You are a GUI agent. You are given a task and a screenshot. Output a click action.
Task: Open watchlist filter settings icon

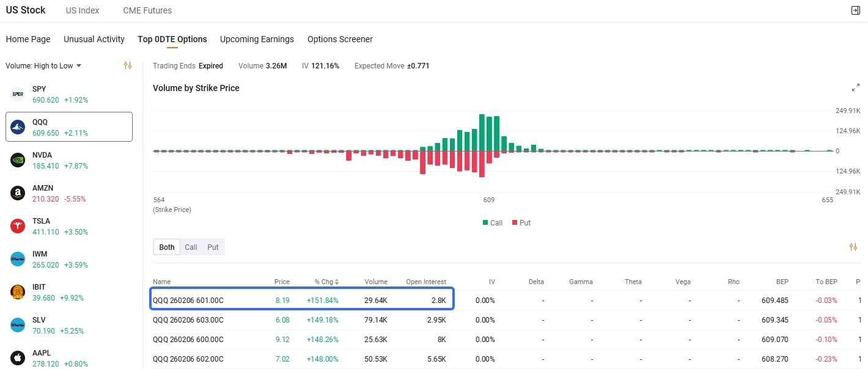click(128, 65)
